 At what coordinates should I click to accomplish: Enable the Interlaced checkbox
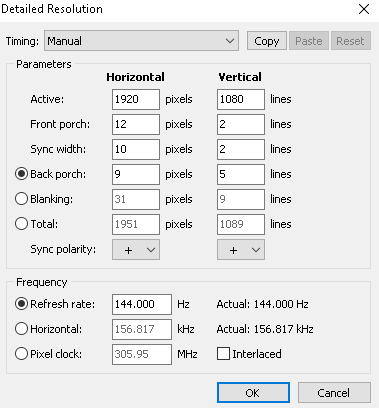[x=223, y=354]
